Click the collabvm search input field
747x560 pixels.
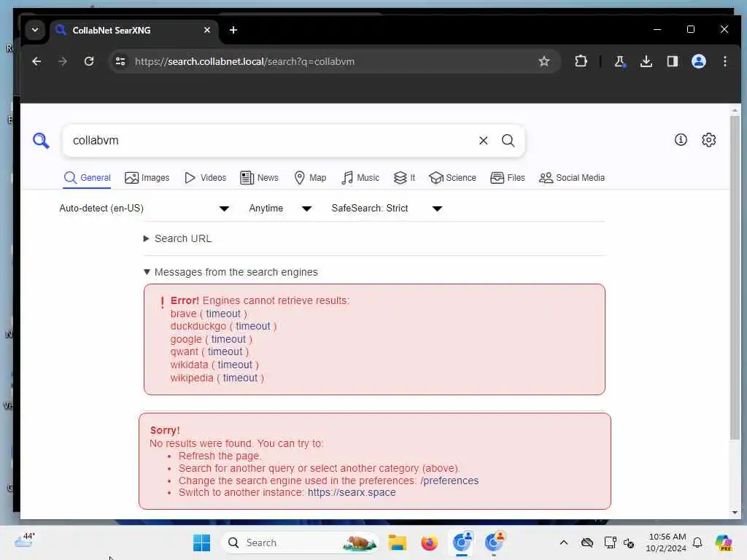pos(271,141)
